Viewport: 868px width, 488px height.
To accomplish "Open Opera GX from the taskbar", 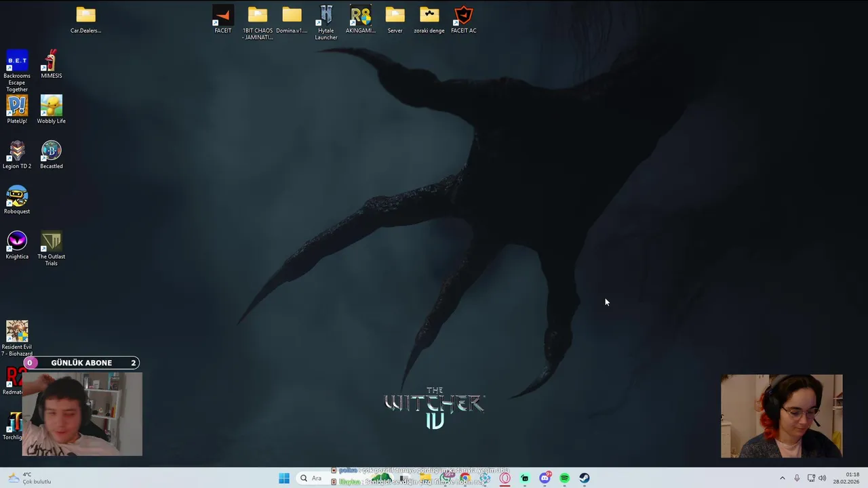I will click(x=505, y=479).
